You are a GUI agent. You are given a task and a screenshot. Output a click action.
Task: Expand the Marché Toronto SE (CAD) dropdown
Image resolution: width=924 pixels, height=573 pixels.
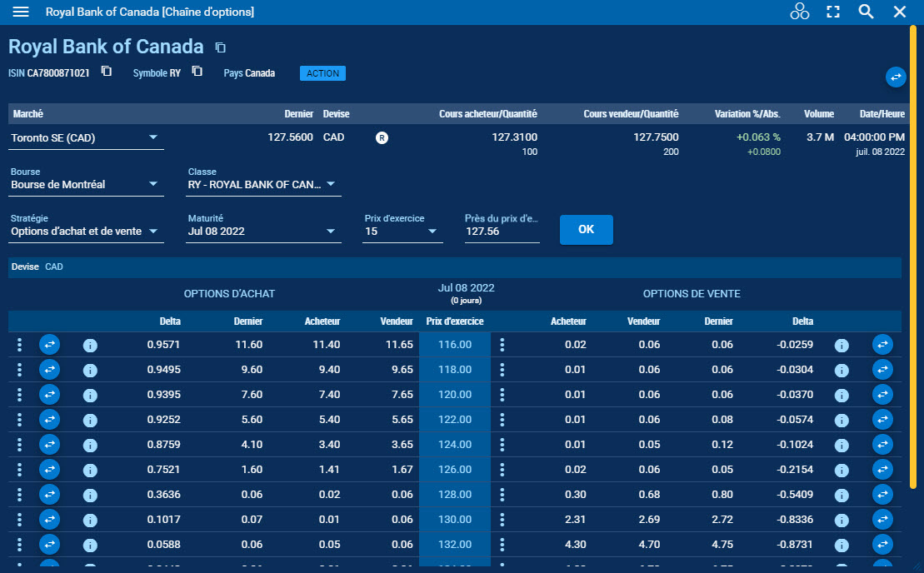click(153, 137)
